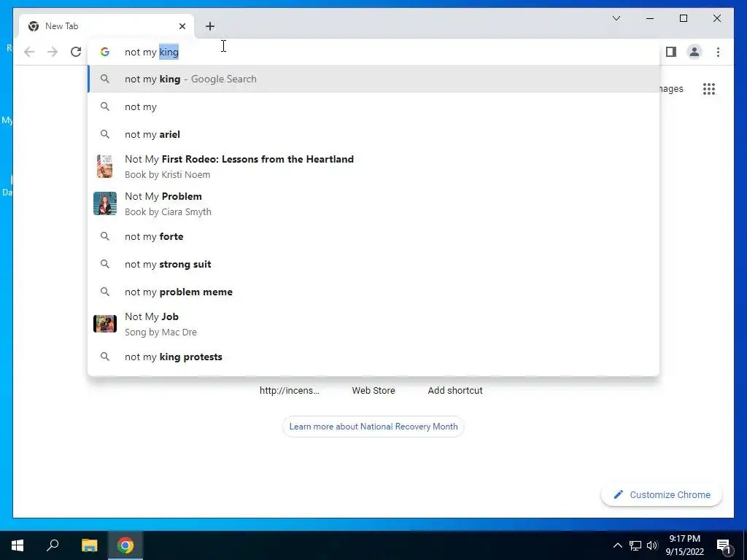This screenshot has width=747, height=560.
Task: Select the New Tab tab
Action: 107,26
